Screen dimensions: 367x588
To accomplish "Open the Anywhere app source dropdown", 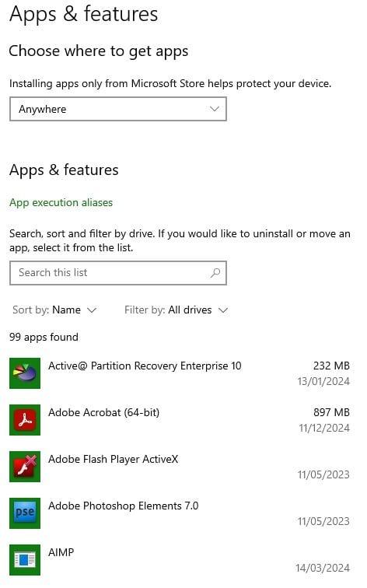I will pos(118,109).
